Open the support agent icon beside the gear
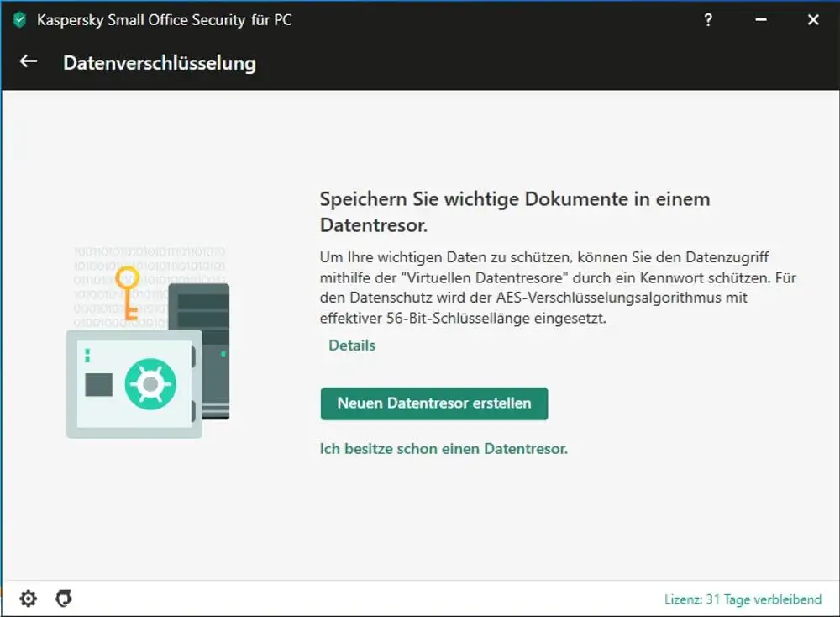The width and height of the screenshot is (840, 617). (x=64, y=599)
